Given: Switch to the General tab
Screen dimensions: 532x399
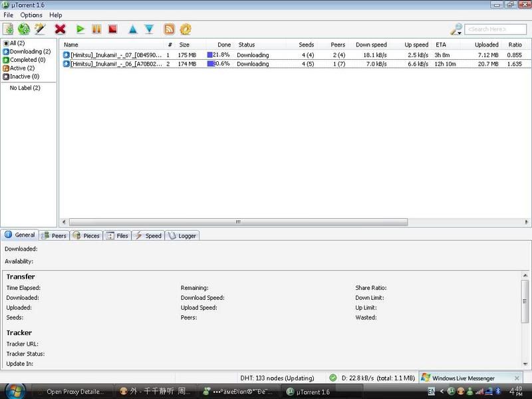Looking at the screenshot, I should point(20,235).
